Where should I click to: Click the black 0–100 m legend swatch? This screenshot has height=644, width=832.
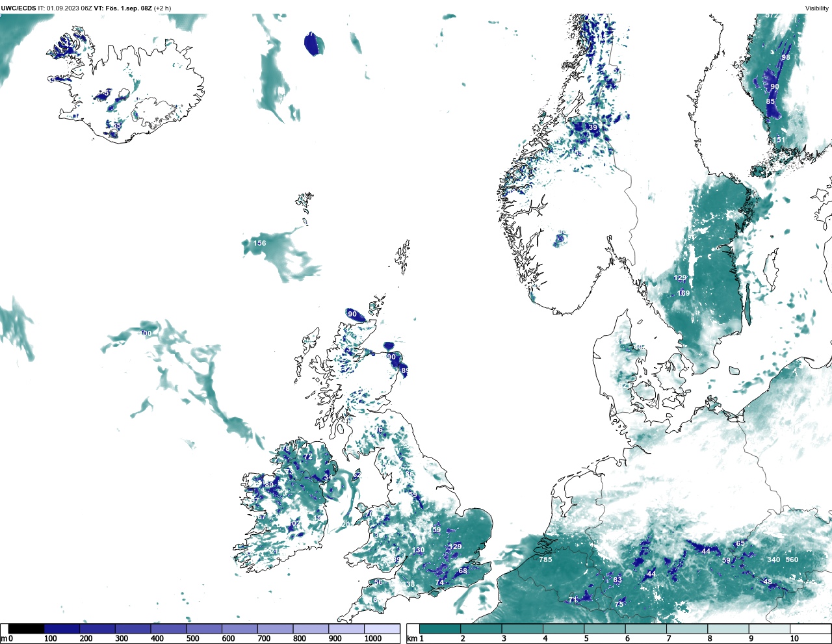27,628
